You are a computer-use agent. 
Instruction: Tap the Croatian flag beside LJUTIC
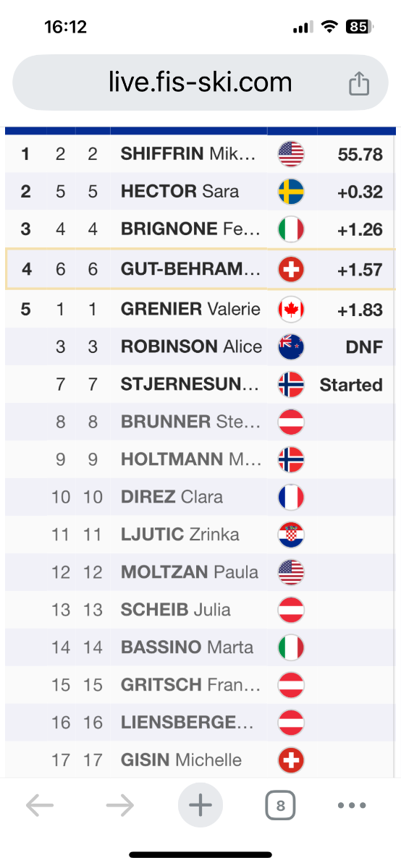(x=291, y=535)
